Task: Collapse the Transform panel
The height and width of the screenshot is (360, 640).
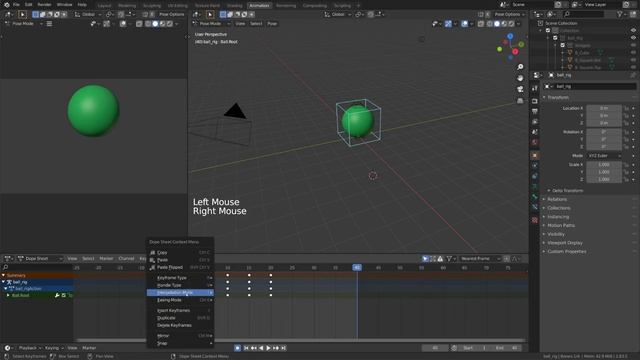Action: (x=558, y=98)
